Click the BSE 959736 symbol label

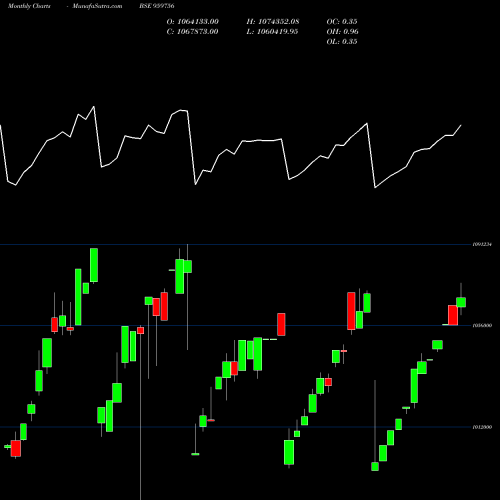(157, 6)
